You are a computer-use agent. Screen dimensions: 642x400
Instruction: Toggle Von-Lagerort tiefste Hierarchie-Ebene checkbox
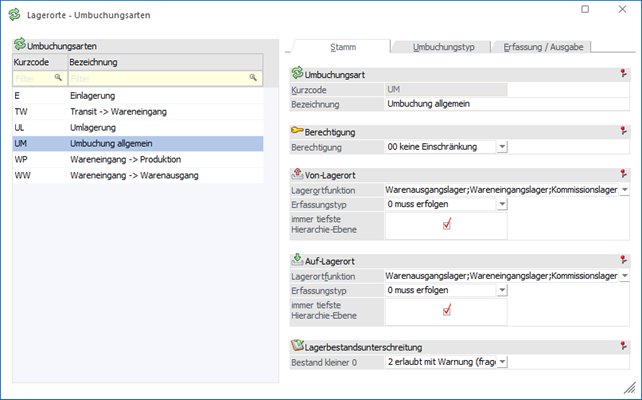coord(447,225)
